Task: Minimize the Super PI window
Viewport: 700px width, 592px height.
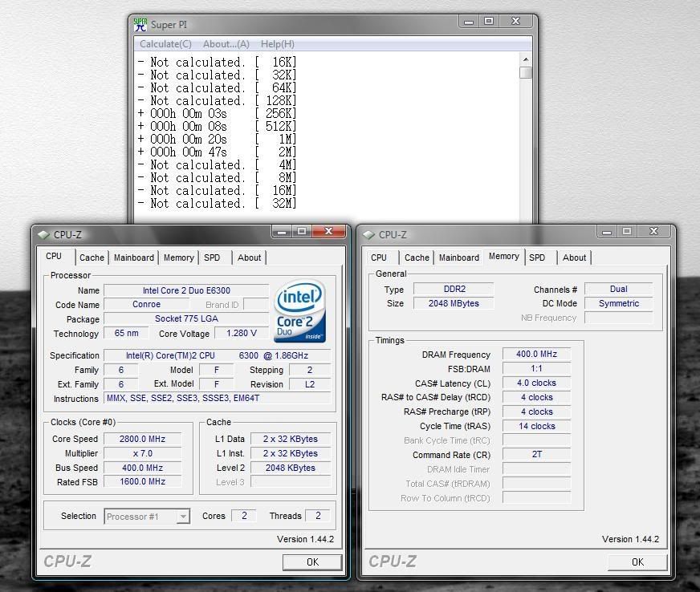Action: point(469,22)
